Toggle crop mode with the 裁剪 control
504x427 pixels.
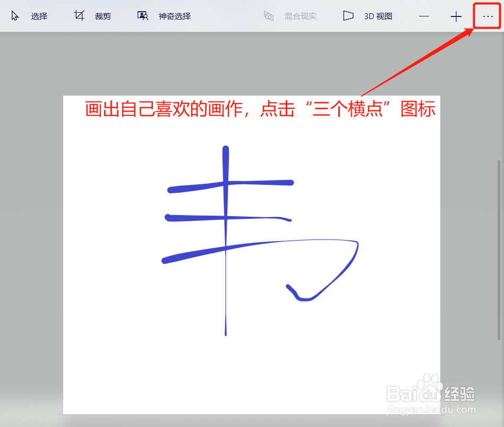(x=102, y=16)
